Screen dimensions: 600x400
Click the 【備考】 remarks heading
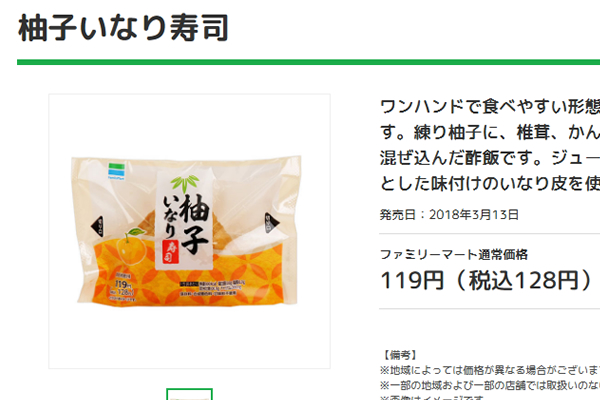(399, 355)
